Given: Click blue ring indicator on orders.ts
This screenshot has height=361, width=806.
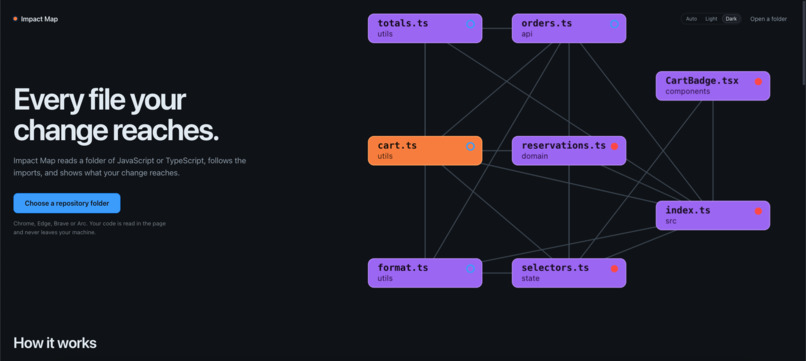Looking at the screenshot, I should pos(614,24).
